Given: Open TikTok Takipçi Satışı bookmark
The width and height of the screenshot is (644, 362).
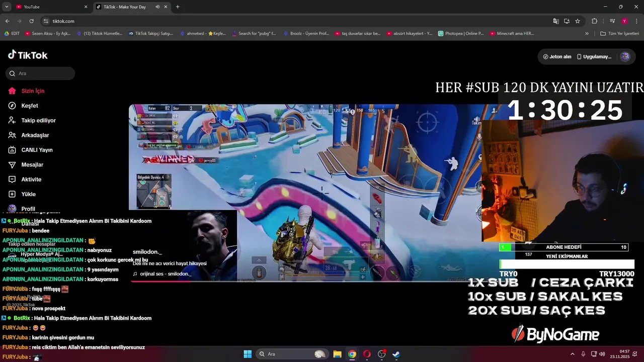Looking at the screenshot, I should pyautogui.click(x=150, y=34).
